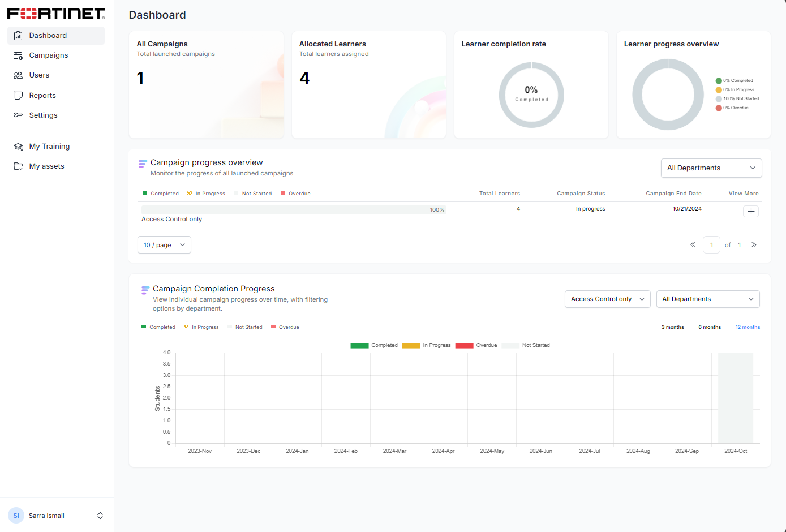Click the Campaign progress overview heading icon
Viewport: 786px width, 532px height.
(x=143, y=164)
